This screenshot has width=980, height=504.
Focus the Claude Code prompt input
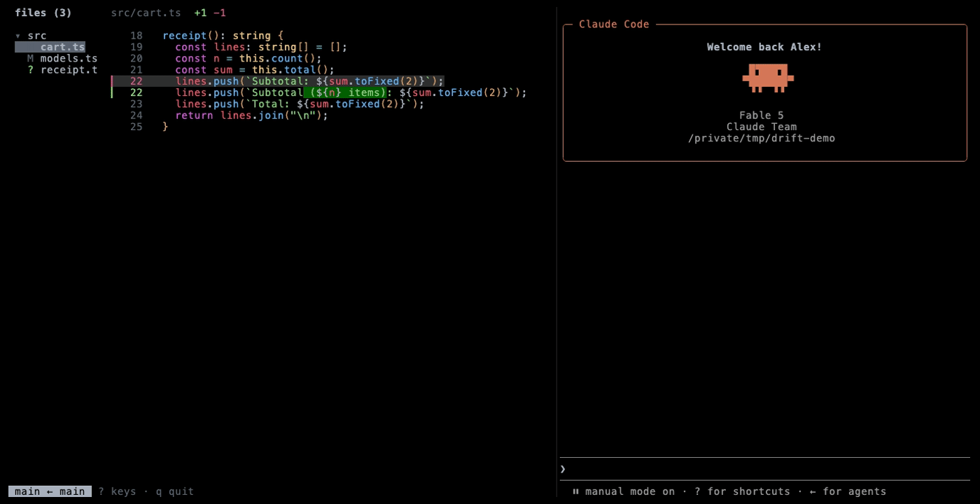pos(765,469)
